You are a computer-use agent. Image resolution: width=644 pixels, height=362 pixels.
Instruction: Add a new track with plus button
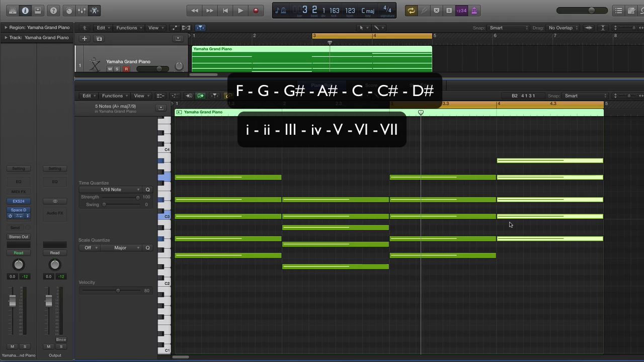(x=85, y=39)
